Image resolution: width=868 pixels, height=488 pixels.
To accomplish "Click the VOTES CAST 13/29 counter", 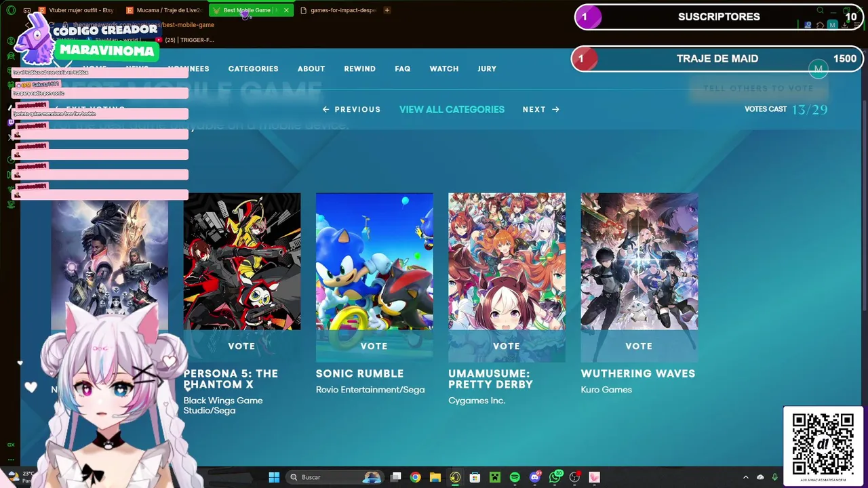I will (786, 109).
